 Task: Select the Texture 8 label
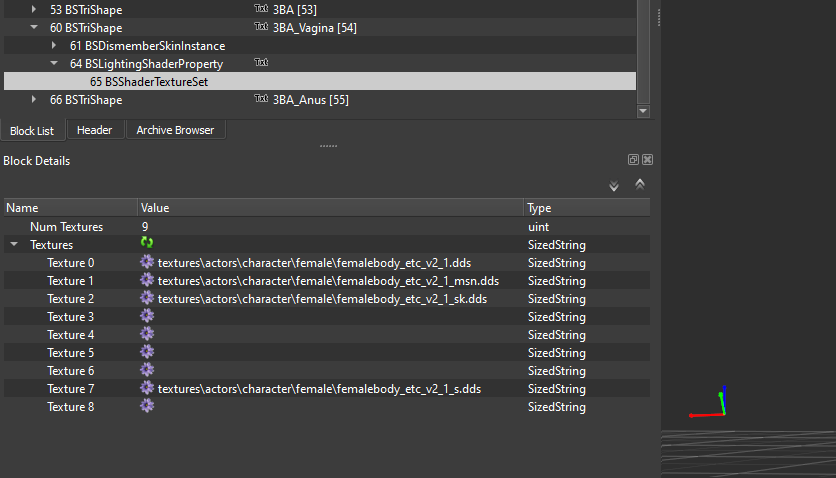(x=70, y=407)
